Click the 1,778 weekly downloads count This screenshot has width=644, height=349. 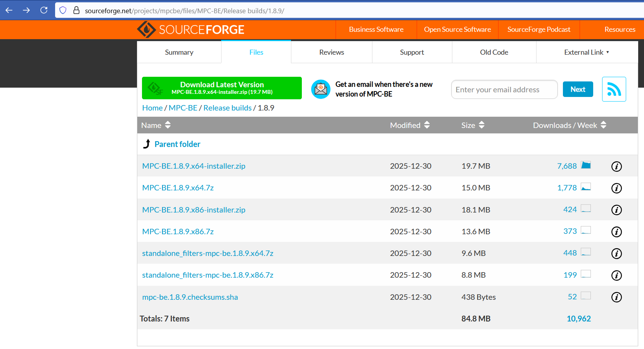(567, 188)
